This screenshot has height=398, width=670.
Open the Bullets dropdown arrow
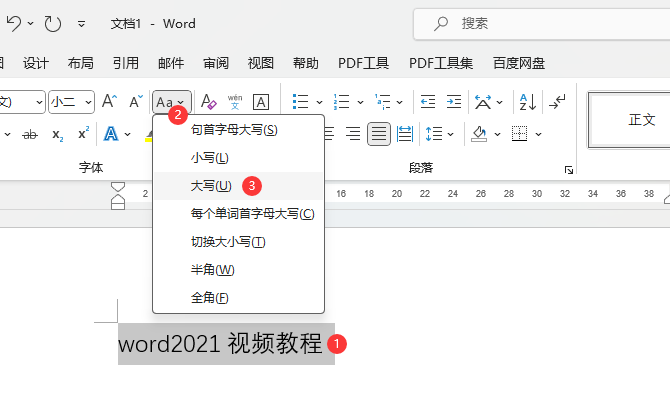319,102
